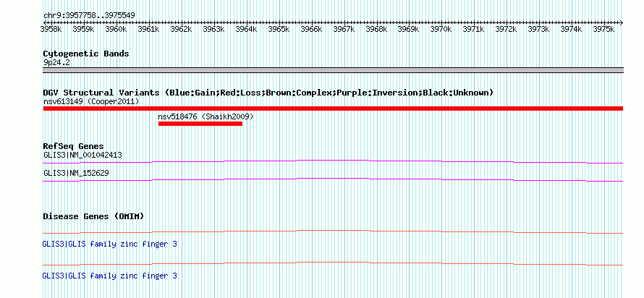Click the 3961k ruler tick label
Viewport: 644px width, 298px height.
pos(148,30)
